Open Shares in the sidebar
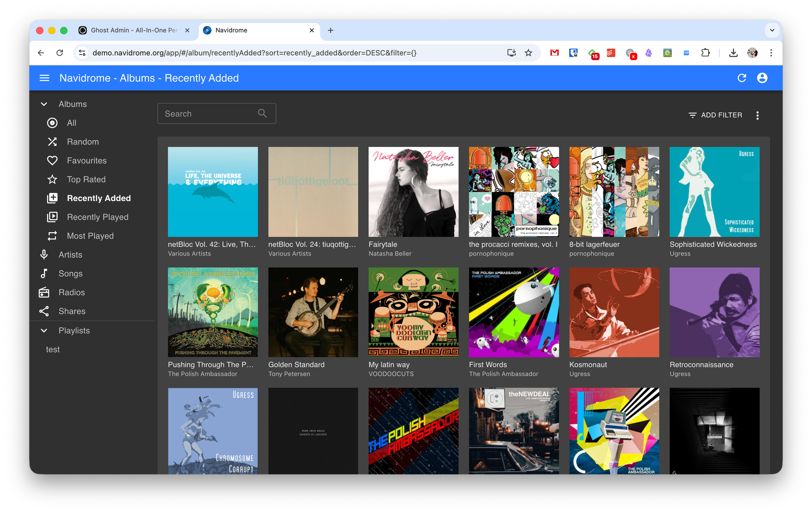 [72, 311]
